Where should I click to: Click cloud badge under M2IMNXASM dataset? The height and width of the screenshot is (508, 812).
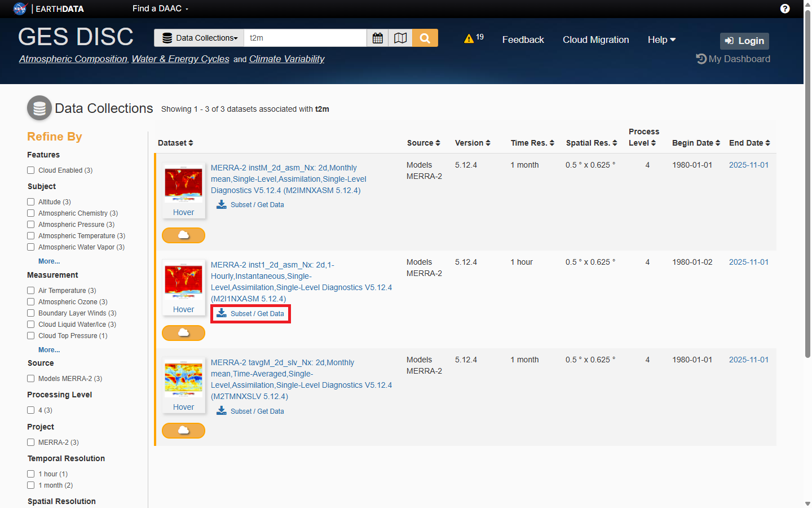point(183,235)
